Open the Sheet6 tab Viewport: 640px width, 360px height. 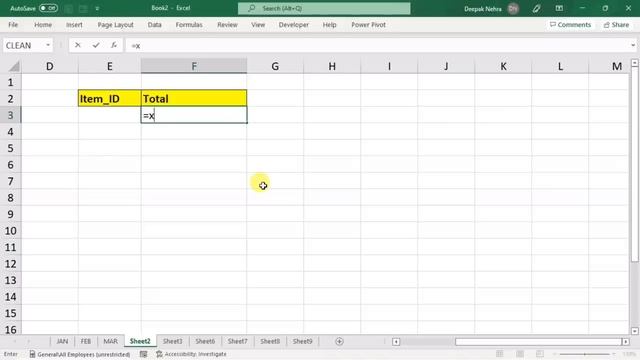[x=205, y=341]
